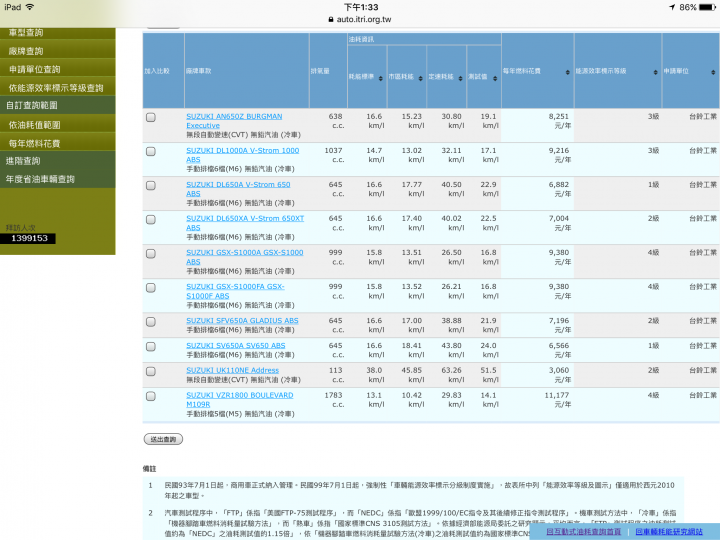This screenshot has height=540, width=720.
Task: Sort by 能源效率標示等級 column arrow
Action: pos(655,72)
